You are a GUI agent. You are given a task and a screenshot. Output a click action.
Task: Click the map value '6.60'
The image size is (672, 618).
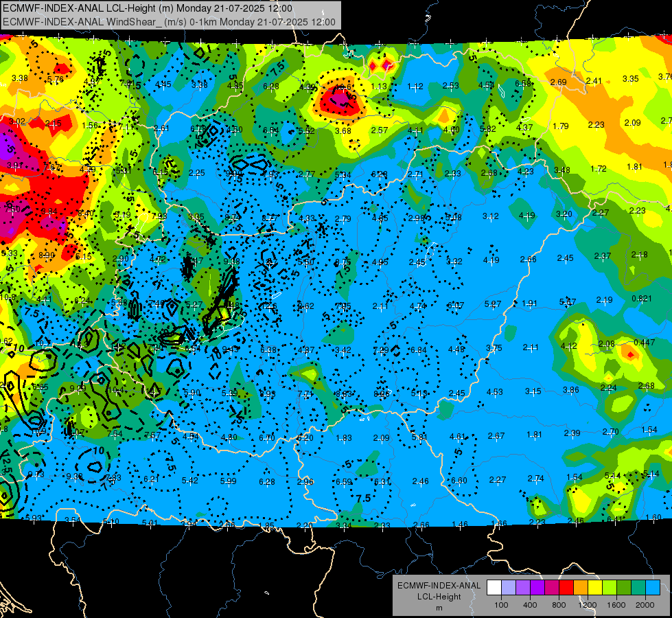click(459, 481)
